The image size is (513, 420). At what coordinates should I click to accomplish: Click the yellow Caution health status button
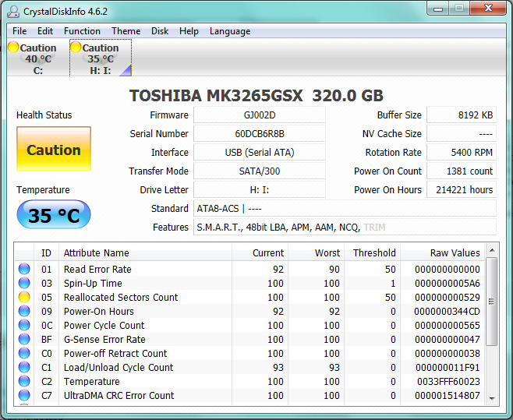coord(54,149)
